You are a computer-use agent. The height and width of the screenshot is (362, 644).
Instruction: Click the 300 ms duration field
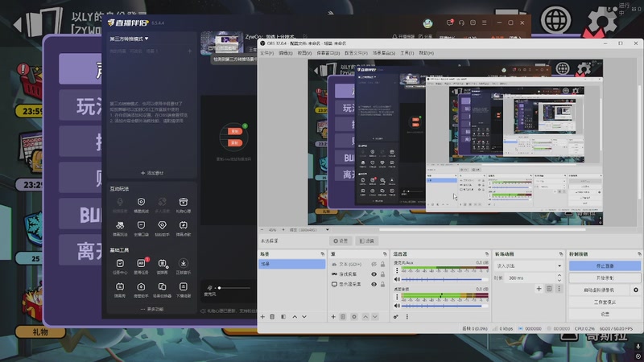(x=530, y=278)
